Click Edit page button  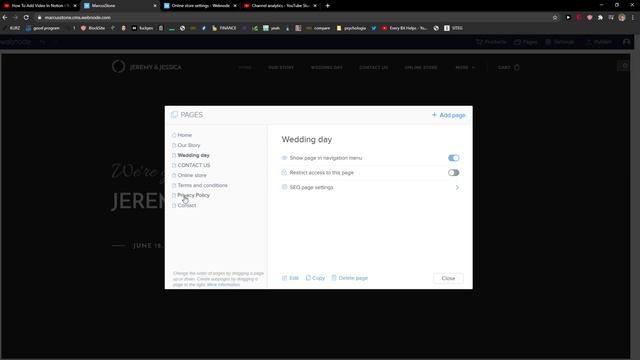(x=290, y=278)
